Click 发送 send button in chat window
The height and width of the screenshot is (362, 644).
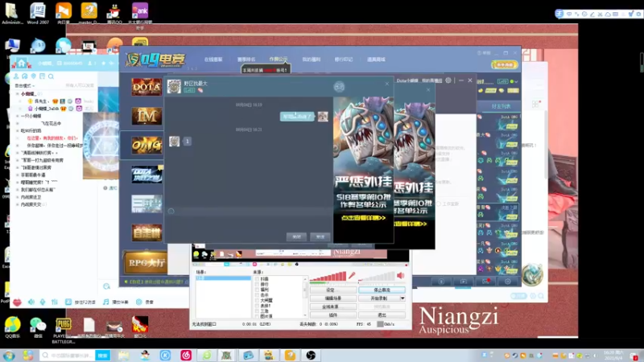coord(320,237)
